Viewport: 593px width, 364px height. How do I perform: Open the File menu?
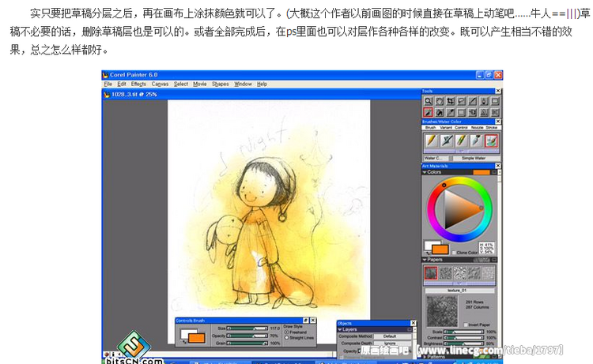pos(108,84)
